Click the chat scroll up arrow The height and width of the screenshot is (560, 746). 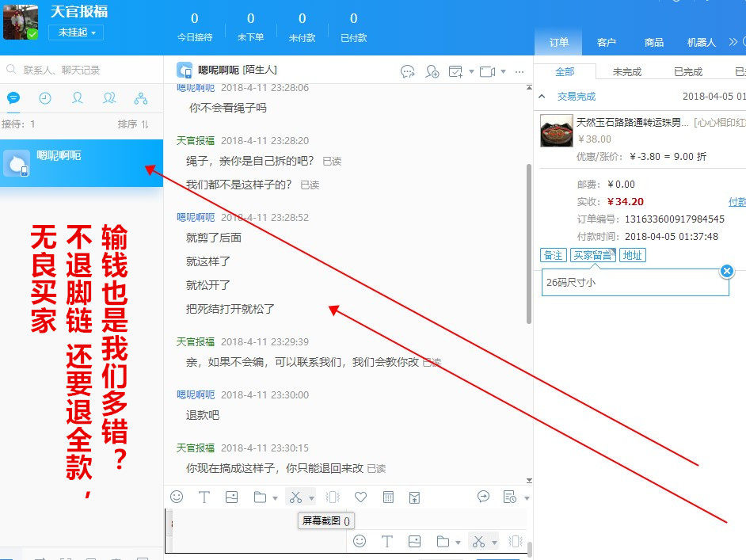point(529,88)
